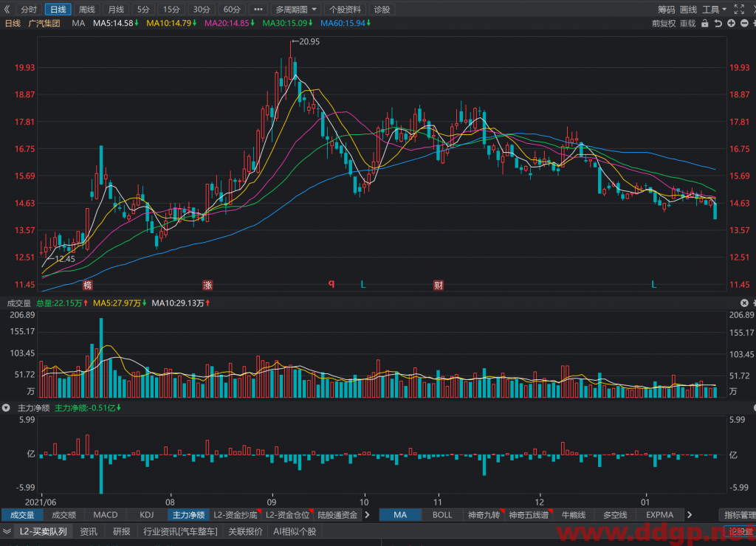Open the 行业资讯[汽车整车] tab

(x=180, y=531)
